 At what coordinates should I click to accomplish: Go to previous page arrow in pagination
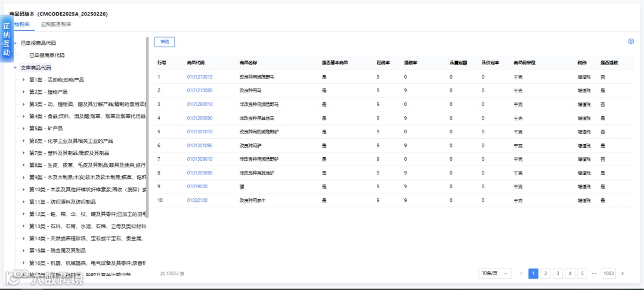click(521, 273)
